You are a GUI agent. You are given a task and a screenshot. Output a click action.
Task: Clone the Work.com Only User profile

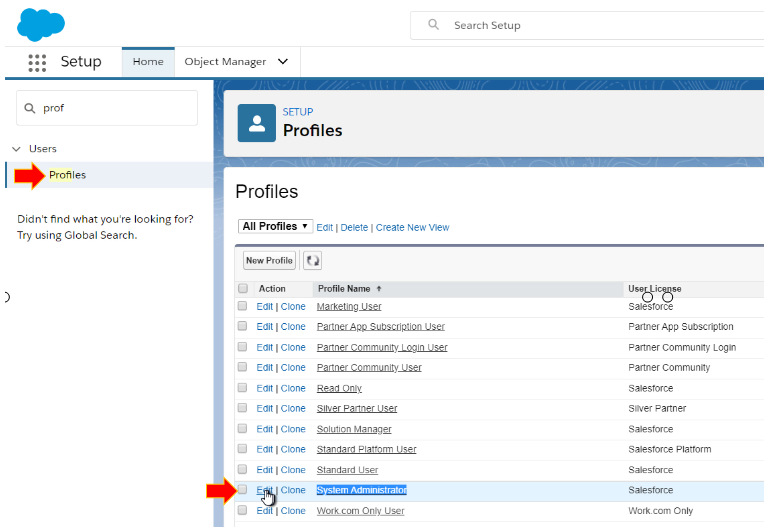[x=293, y=511]
